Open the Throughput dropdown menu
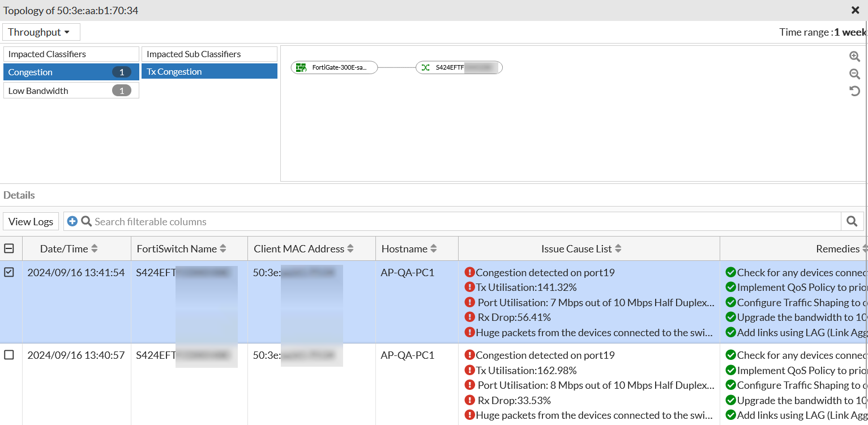 point(41,32)
